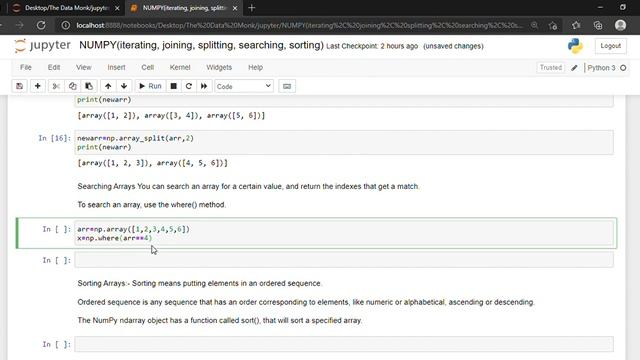Run the selected cell

150,86
